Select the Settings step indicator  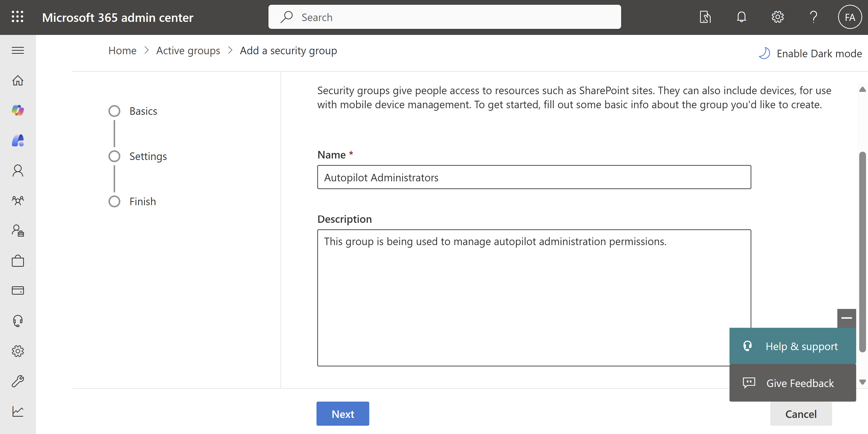115,156
